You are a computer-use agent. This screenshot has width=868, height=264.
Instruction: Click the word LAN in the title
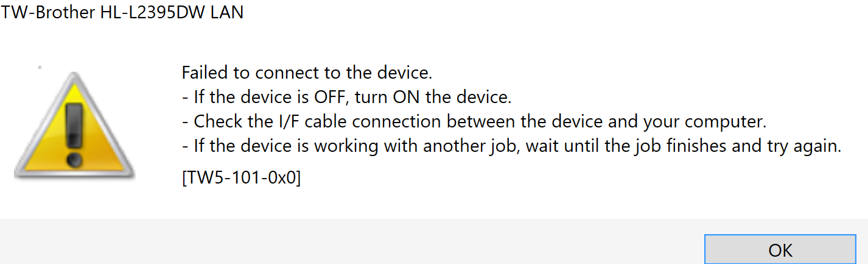[x=226, y=12]
